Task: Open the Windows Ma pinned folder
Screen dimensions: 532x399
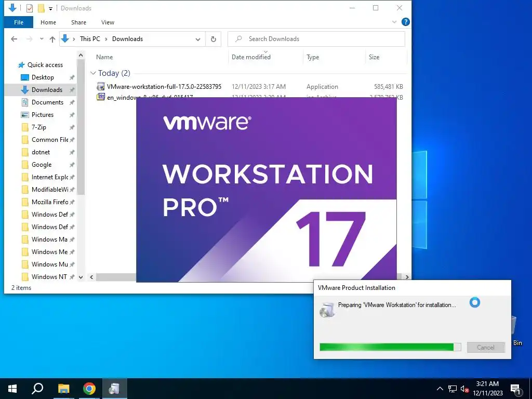Action: [49, 240]
